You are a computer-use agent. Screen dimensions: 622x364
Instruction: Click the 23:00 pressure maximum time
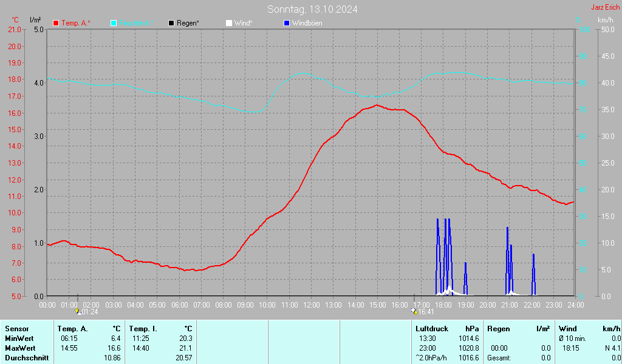click(428, 348)
